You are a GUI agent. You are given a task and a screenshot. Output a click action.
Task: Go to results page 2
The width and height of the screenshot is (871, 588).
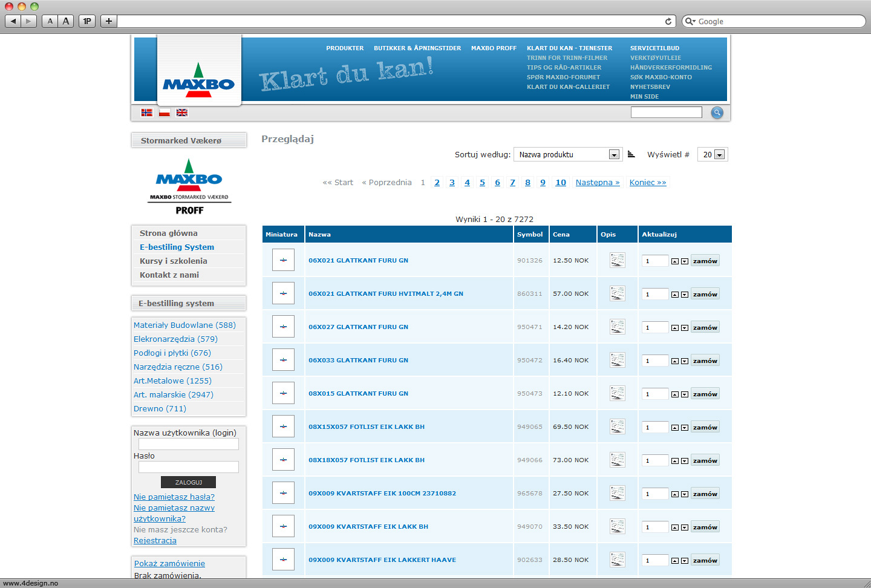point(437,183)
